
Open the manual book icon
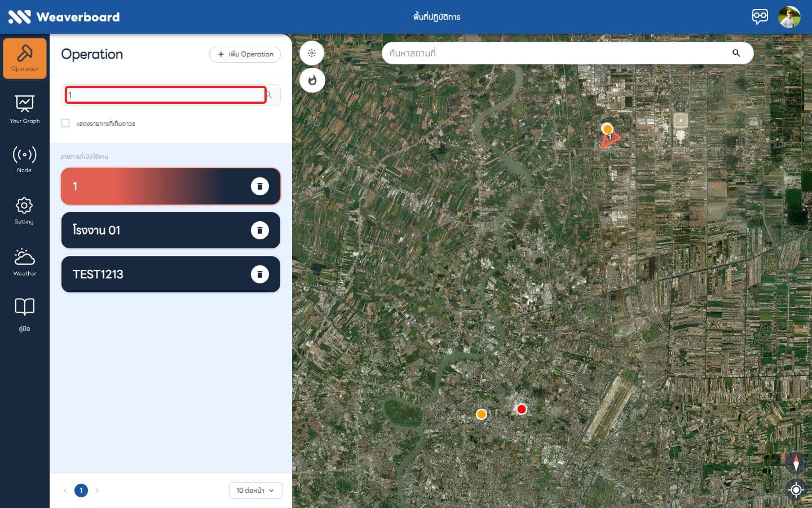coord(24,314)
